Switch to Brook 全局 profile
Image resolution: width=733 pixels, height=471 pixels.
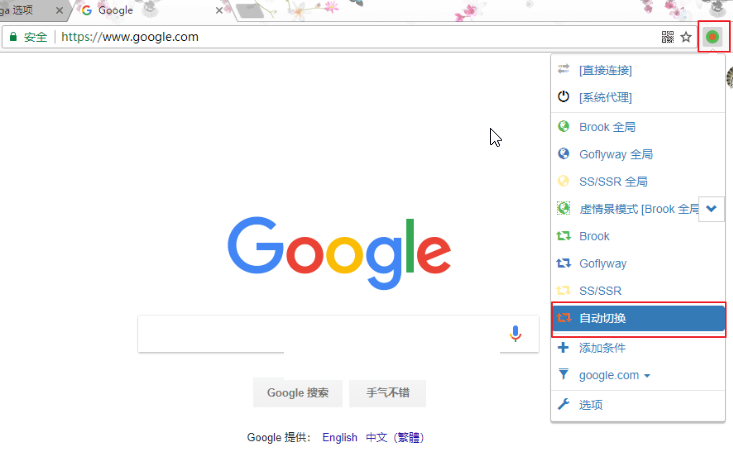[x=638, y=127]
